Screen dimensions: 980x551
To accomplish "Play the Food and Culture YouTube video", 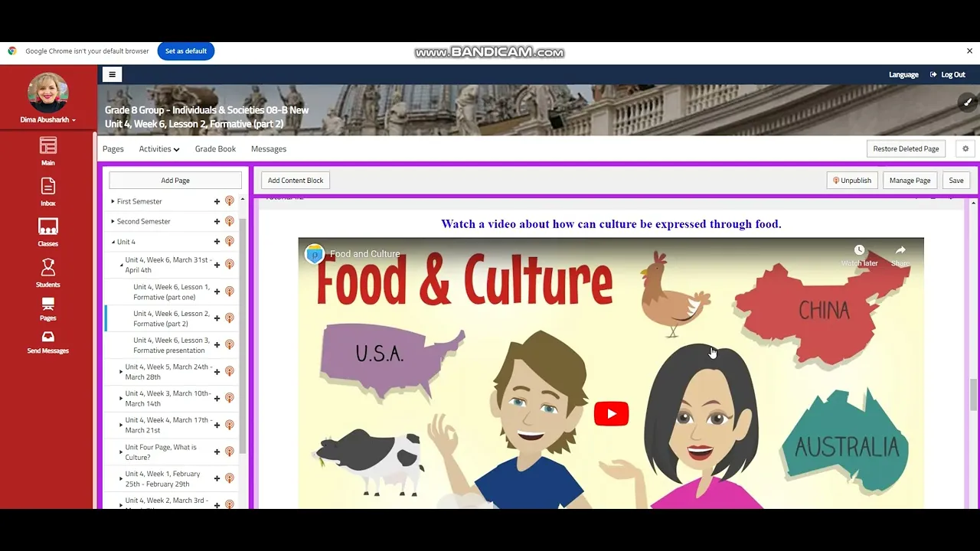I will point(611,414).
